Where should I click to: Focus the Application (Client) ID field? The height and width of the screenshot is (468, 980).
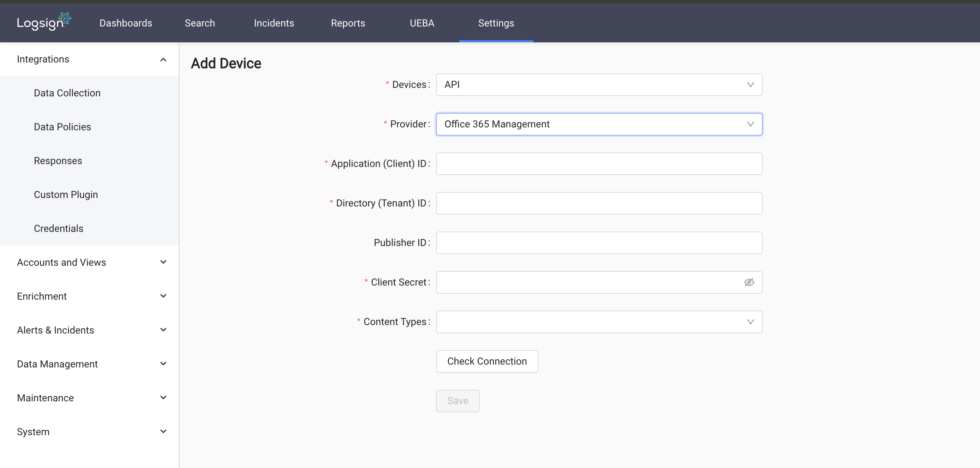tap(598, 164)
